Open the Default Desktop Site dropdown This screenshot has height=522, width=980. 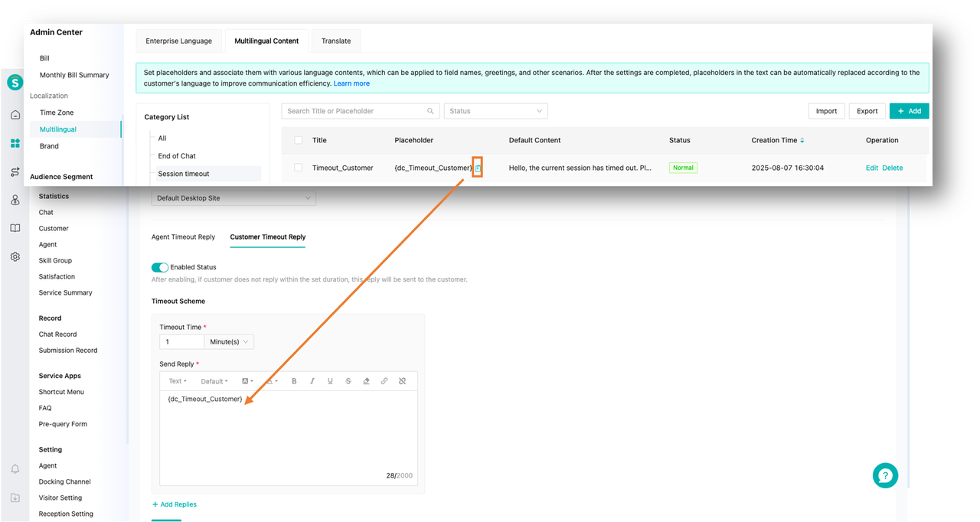coord(234,198)
